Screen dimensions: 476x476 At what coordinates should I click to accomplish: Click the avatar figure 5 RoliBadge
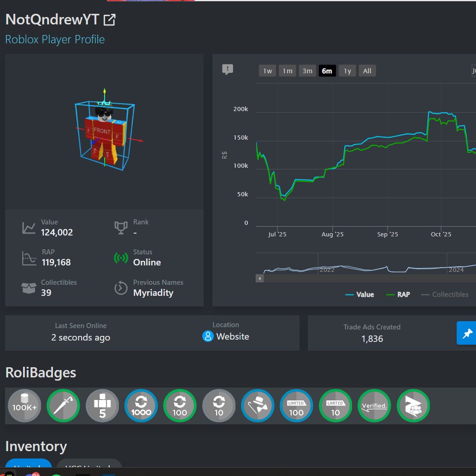pyautogui.click(x=102, y=405)
